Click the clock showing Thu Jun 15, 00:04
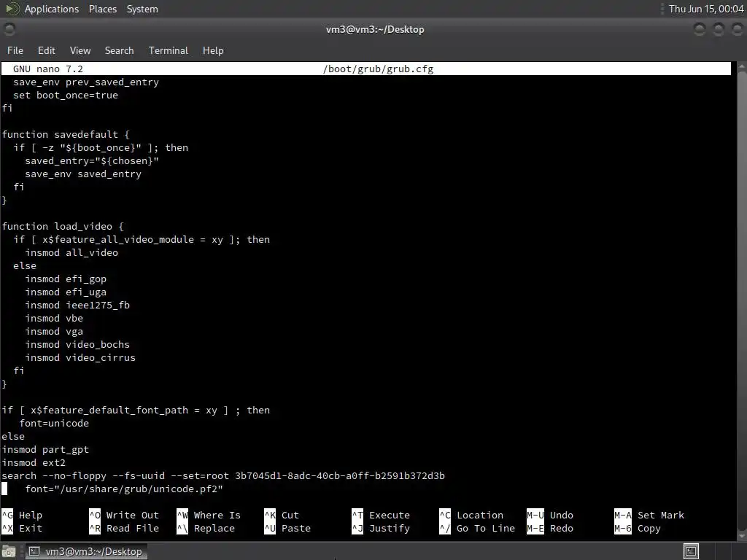 coord(706,9)
